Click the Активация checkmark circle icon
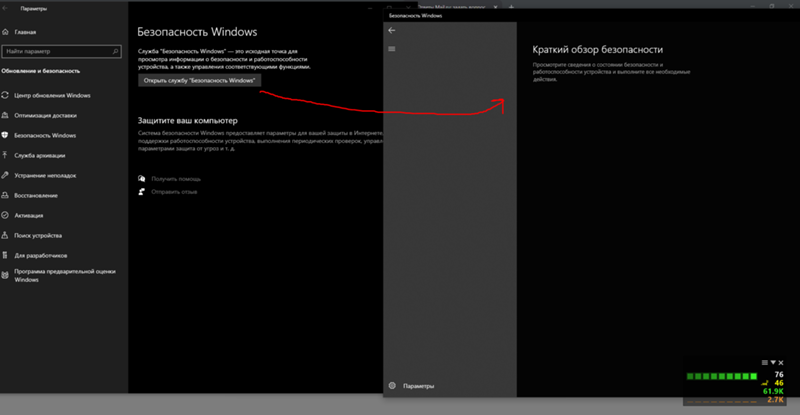 (5, 215)
